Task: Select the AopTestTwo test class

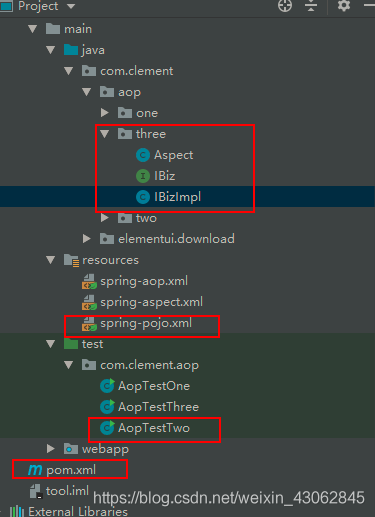Action: pos(154,428)
